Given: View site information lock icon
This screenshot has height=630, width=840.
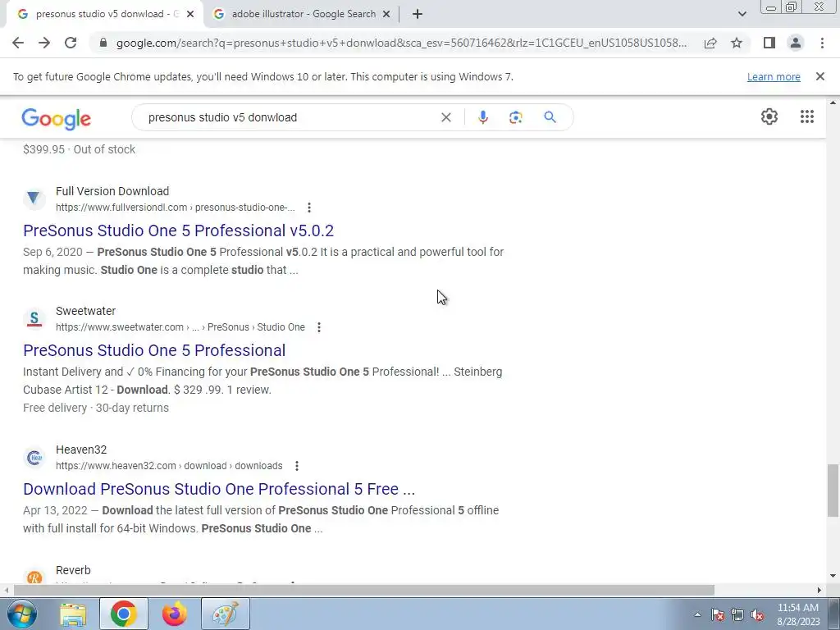Looking at the screenshot, I should (103, 43).
